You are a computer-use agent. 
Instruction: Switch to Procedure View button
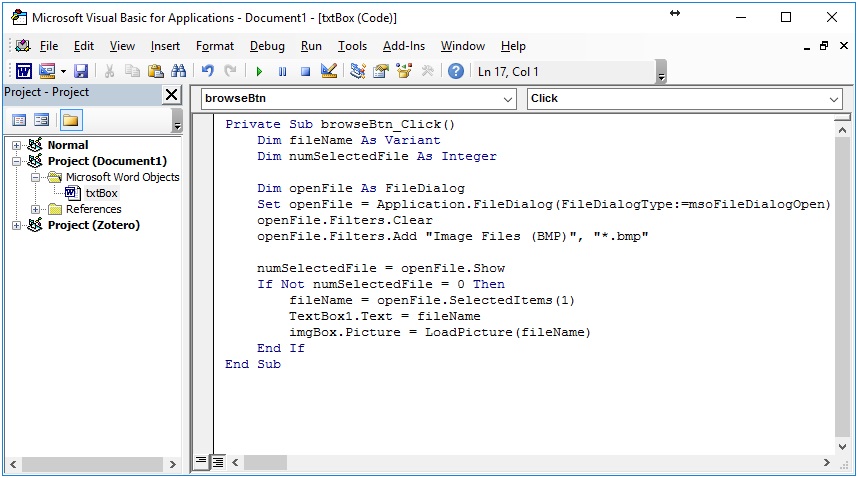[201, 461]
